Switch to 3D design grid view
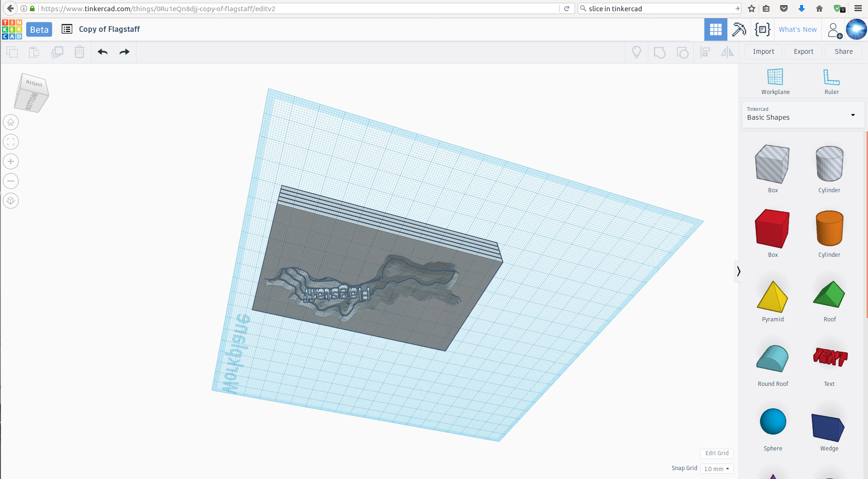The image size is (868, 479). pos(716,29)
